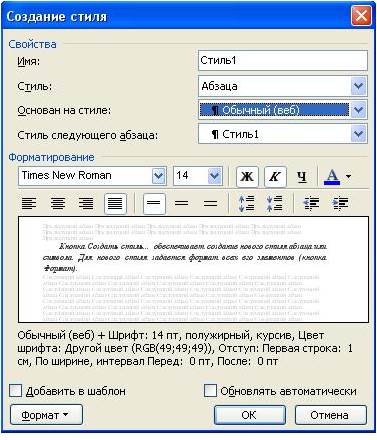Toggle italic formatting (К button)
This screenshot has height=440, width=377.
click(x=275, y=176)
